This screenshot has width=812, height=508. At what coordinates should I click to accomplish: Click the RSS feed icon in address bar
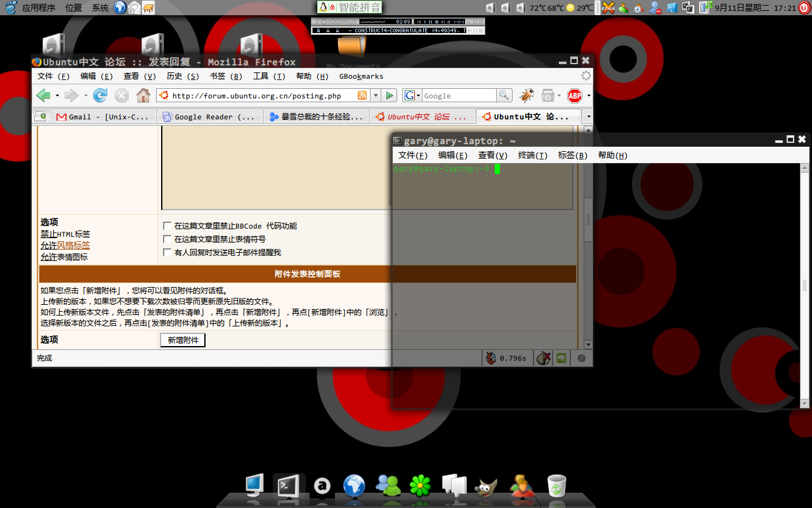click(x=362, y=96)
